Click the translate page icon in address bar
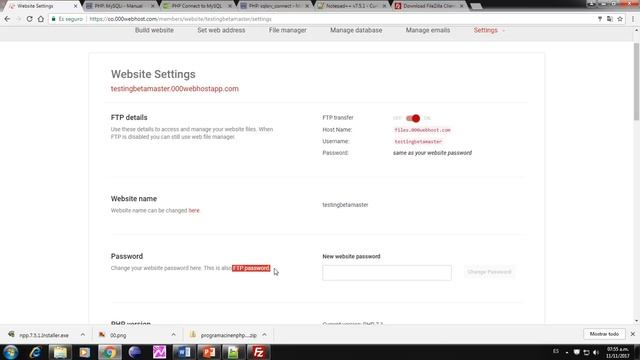Image resolution: width=640 pixels, height=360 pixels. click(x=610, y=19)
